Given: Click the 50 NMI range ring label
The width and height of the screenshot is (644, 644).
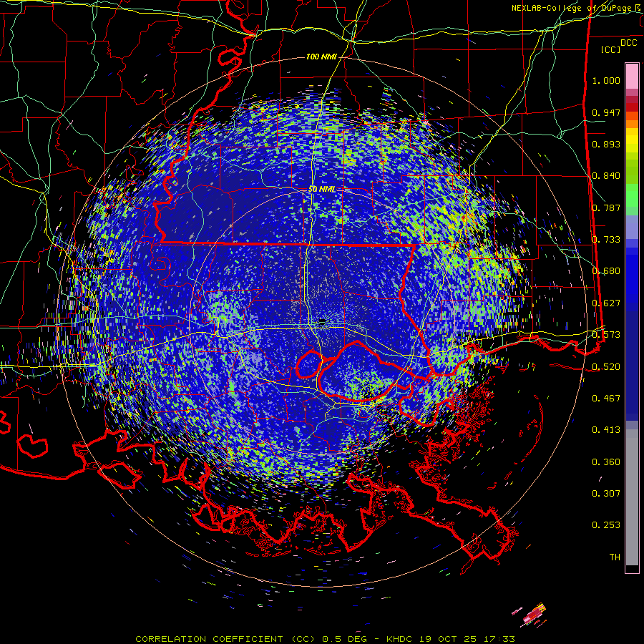Looking at the screenshot, I should [321, 190].
